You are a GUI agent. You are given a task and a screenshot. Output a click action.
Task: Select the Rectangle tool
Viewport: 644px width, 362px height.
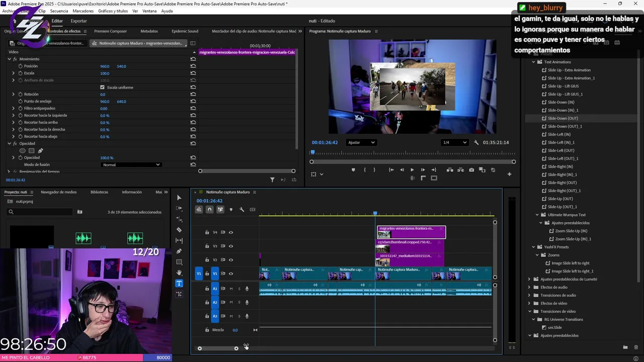[179, 262]
